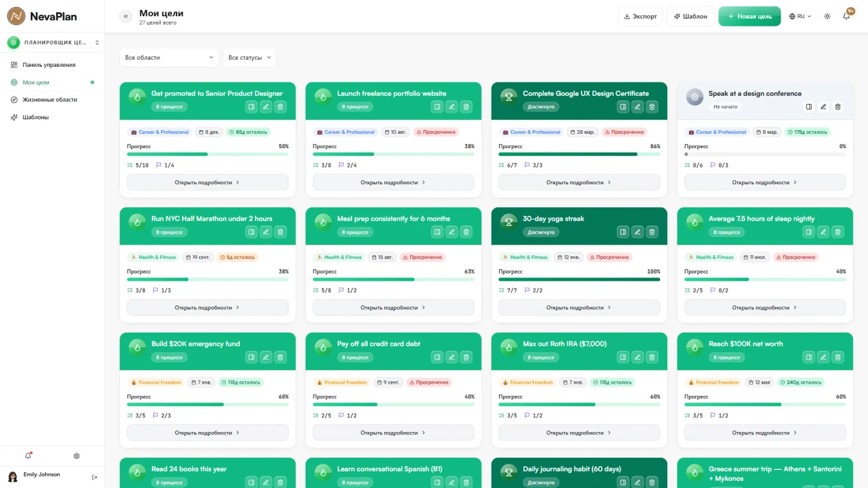This screenshot has width=868, height=488.
Task: Click the trophy icon on Daily journaling habit card
Action: pyautogui.click(x=509, y=472)
